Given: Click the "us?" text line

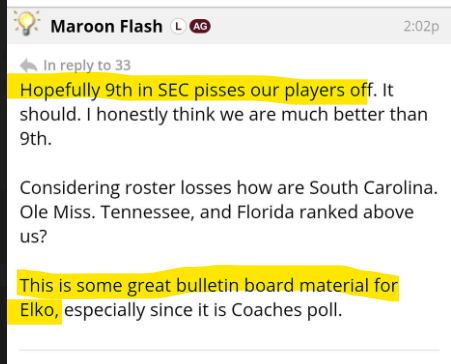Looking at the screenshot, I should (x=33, y=237).
